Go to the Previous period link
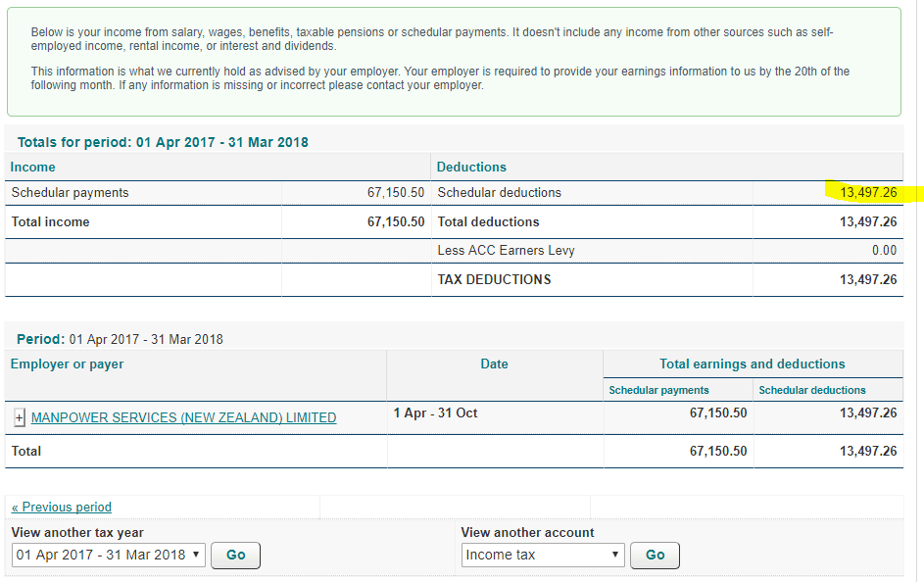The width and height of the screenshot is (924, 582). [x=62, y=507]
